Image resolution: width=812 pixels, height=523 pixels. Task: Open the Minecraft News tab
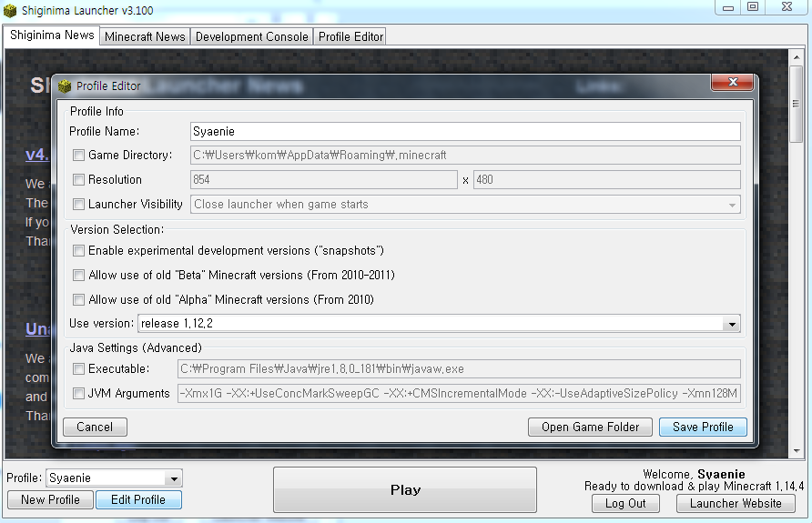pos(145,36)
